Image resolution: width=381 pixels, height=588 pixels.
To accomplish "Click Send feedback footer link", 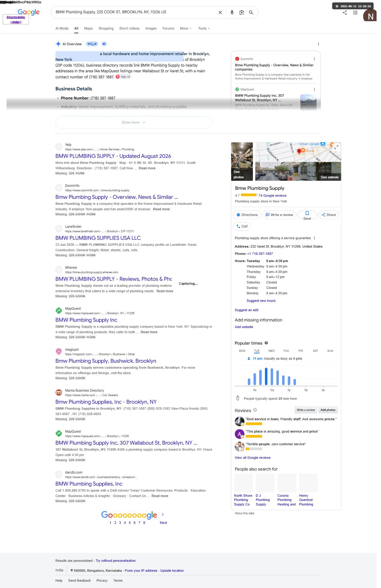I will coord(79,580).
